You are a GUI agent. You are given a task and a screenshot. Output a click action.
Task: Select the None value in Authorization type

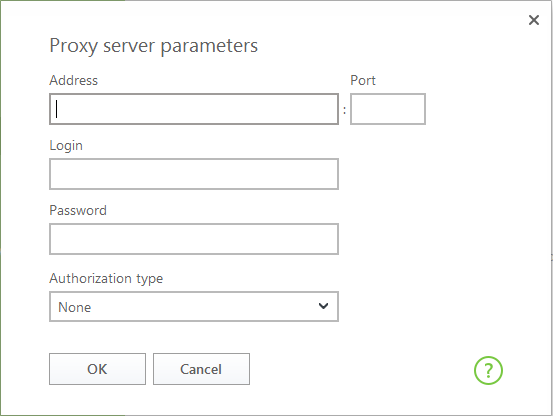(x=75, y=307)
